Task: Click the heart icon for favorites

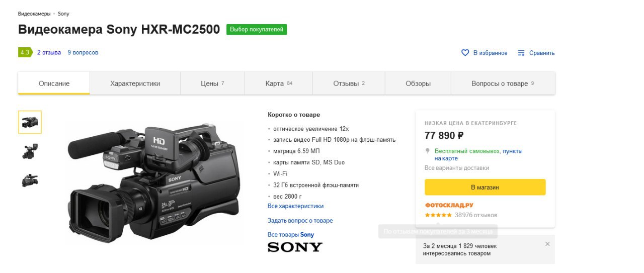Action: tap(465, 53)
